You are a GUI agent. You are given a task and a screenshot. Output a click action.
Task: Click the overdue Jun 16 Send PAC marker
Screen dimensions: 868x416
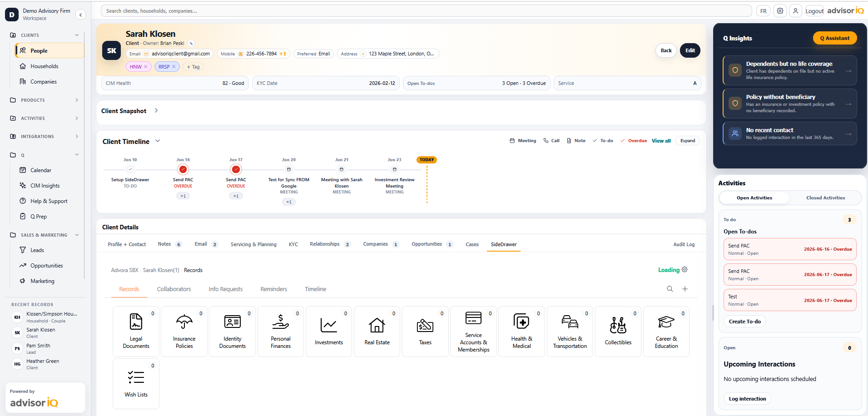pos(183,169)
